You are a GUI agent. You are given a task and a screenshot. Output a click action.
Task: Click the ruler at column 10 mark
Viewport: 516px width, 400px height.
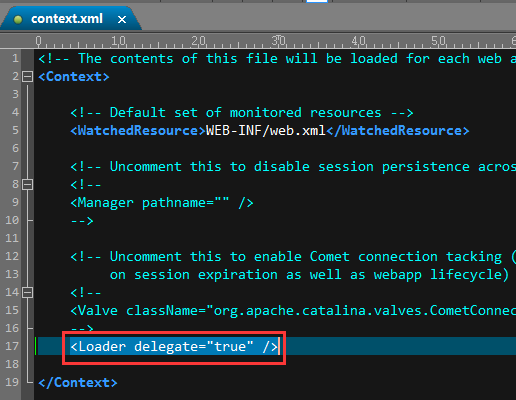(x=118, y=41)
